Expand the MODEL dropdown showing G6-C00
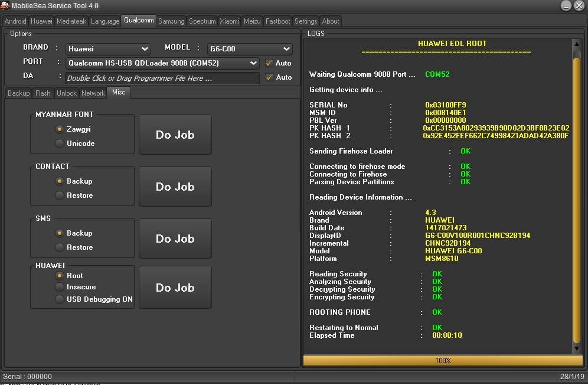Screen dimensions: 588x385 point(250,49)
